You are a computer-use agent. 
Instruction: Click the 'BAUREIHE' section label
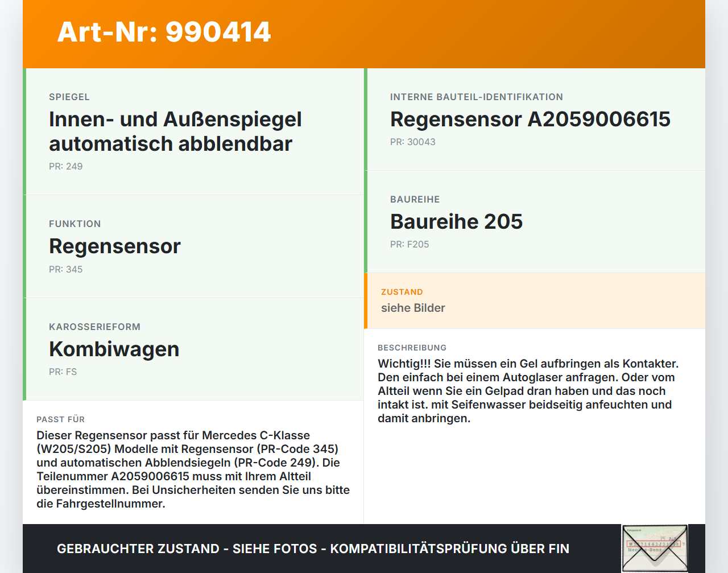click(415, 200)
